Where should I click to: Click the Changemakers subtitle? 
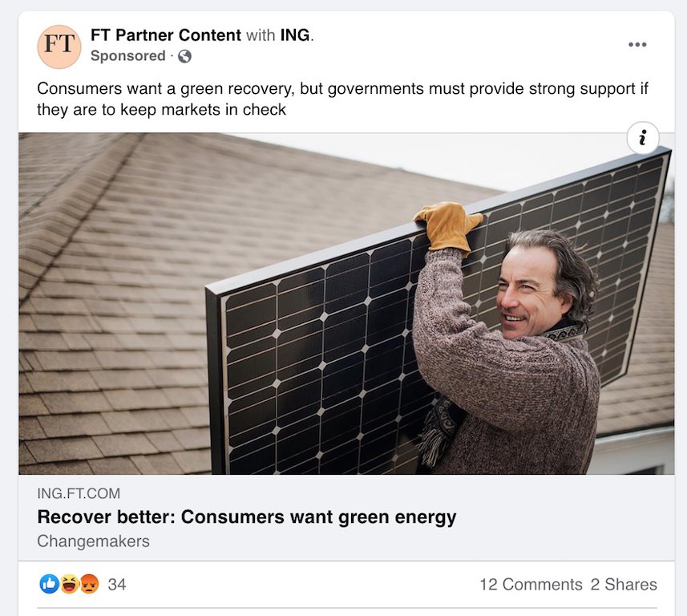[x=93, y=541]
